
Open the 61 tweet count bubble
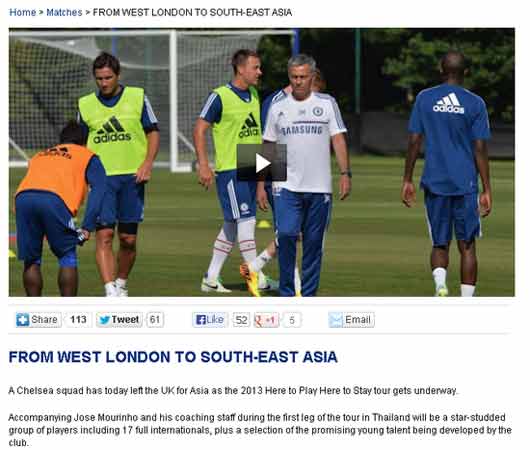155,319
